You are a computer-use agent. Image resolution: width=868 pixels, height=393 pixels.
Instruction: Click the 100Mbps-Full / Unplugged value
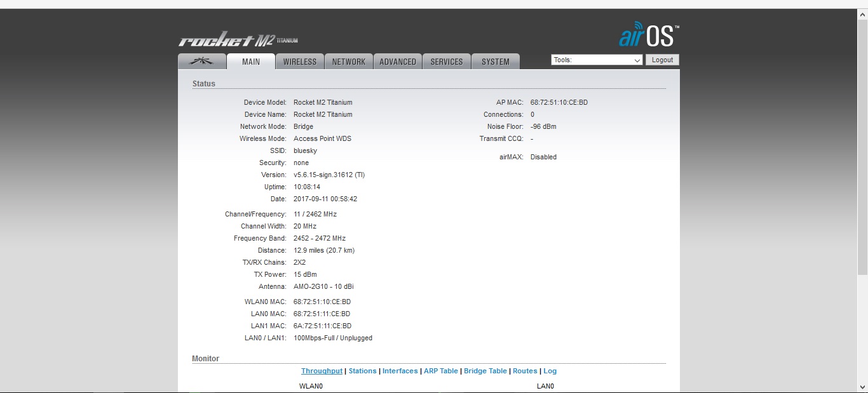click(333, 338)
